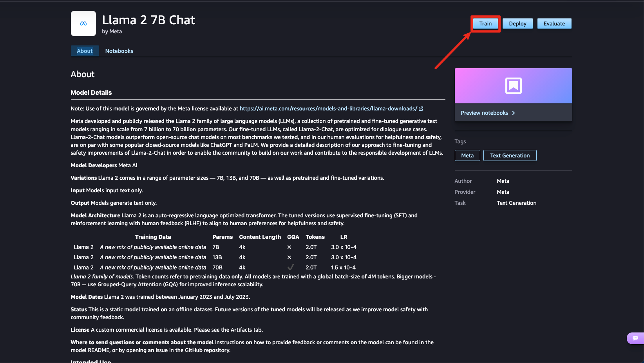This screenshot has width=644, height=363.
Task: Select the Text Generation tag chip
Action: (510, 155)
